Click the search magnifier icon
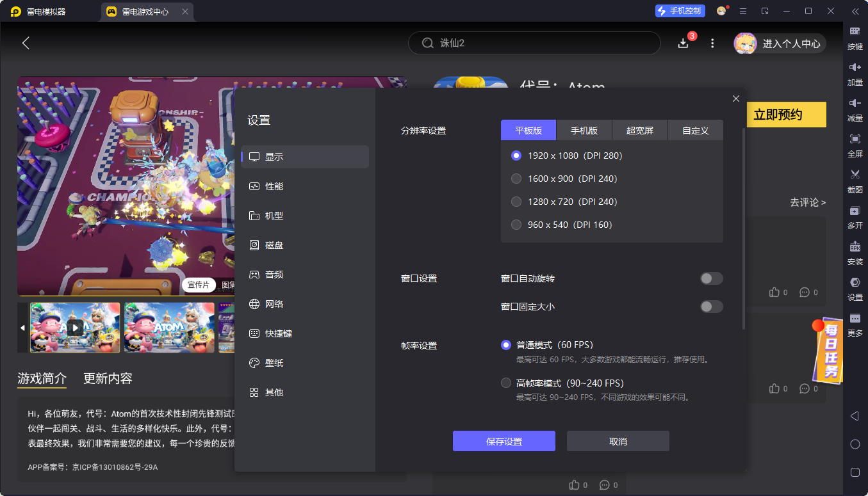 click(427, 43)
